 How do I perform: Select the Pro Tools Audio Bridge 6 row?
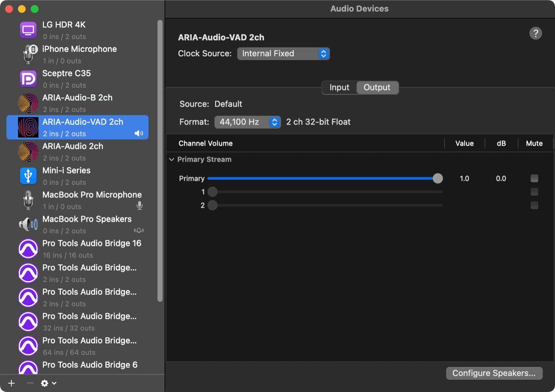coord(78,367)
